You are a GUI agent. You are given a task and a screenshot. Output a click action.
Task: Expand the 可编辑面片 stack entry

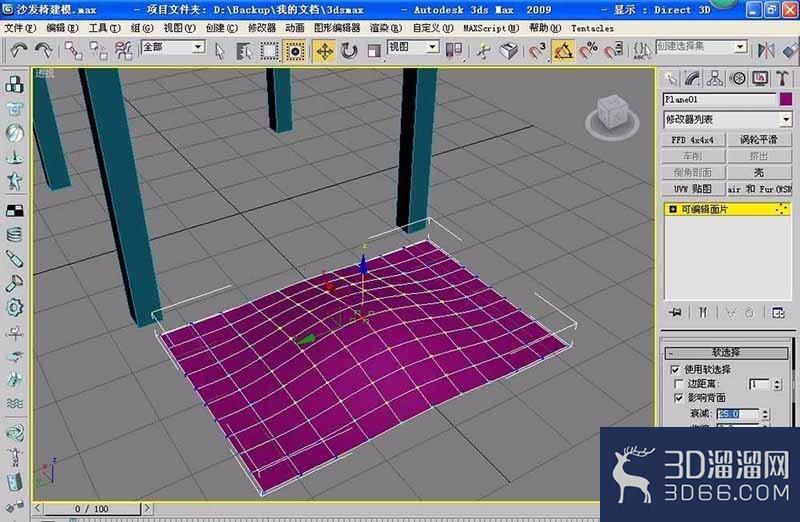(x=672, y=209)
